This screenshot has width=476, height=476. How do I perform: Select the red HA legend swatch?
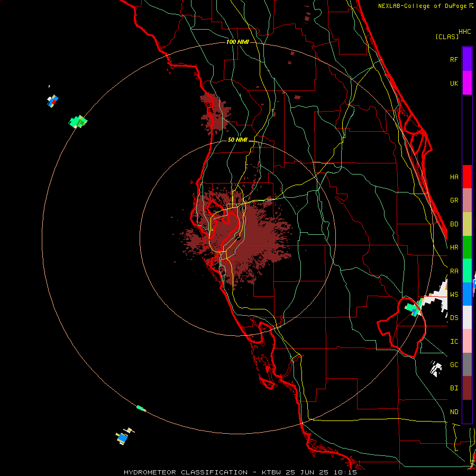467,177
